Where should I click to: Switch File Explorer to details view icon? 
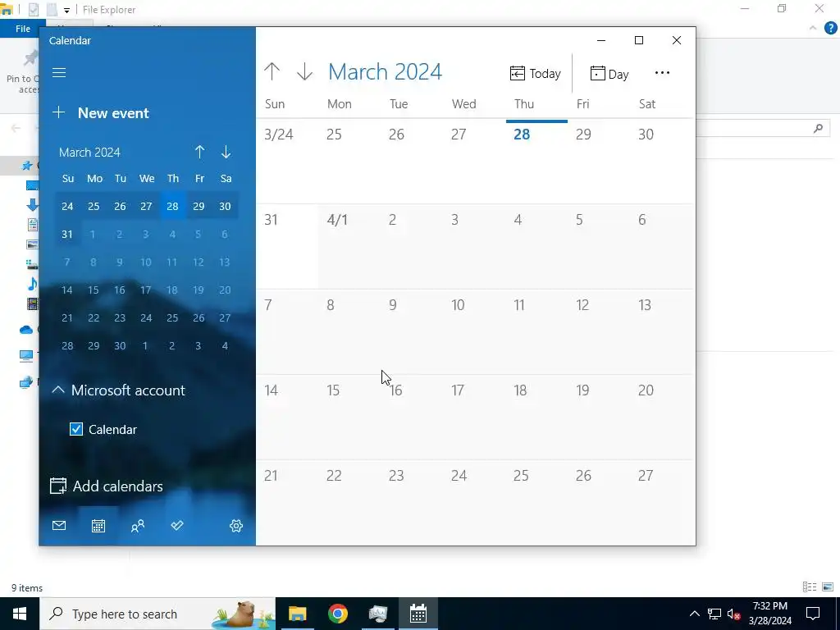coord(810,587)
